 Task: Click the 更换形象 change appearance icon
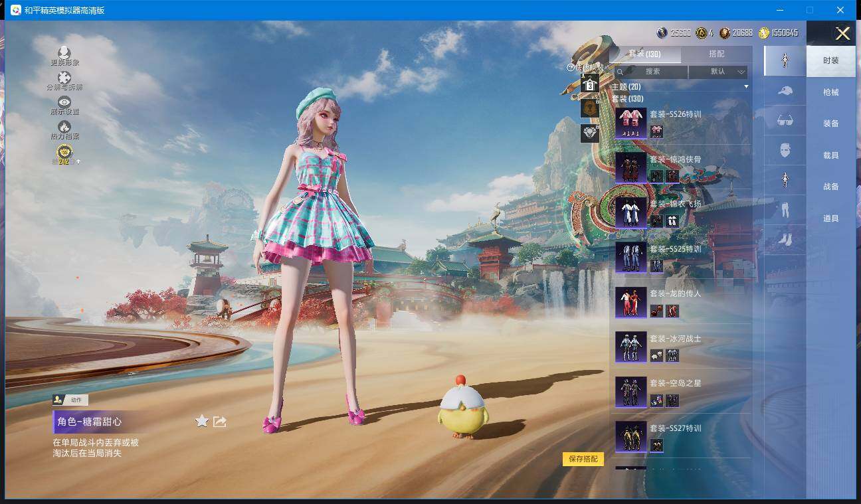pyautogui.click(x=64, y=53)
